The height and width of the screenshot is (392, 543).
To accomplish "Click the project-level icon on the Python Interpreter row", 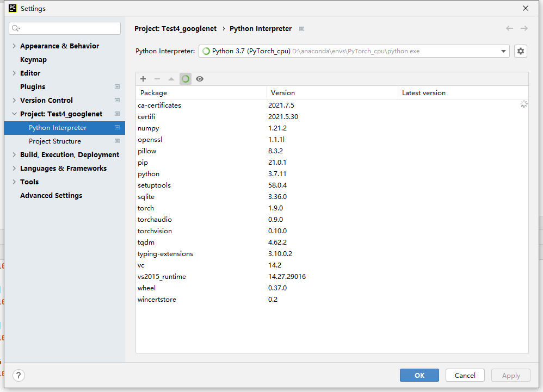I will 117,127.
